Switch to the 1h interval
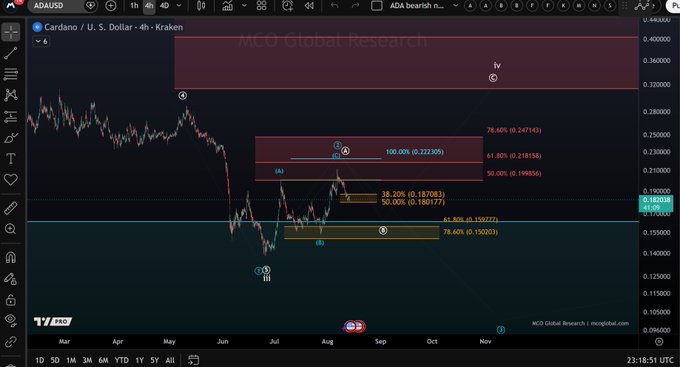 pyautogui.click(x=134, y=6)
